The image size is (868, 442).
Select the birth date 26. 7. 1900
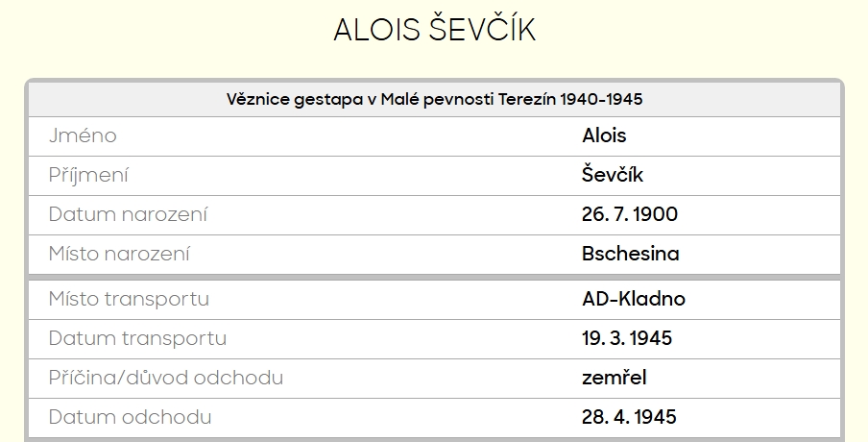[x=629, y=214]
